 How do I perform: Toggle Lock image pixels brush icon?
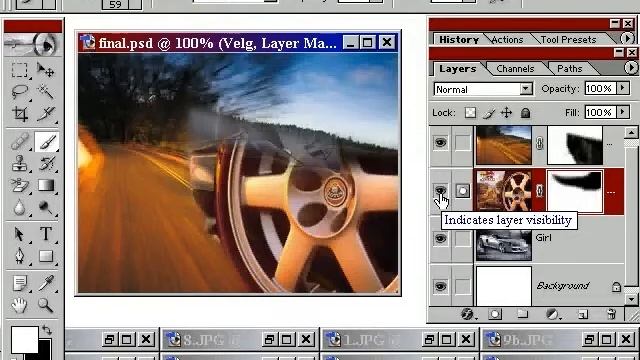tap(489, 113)
